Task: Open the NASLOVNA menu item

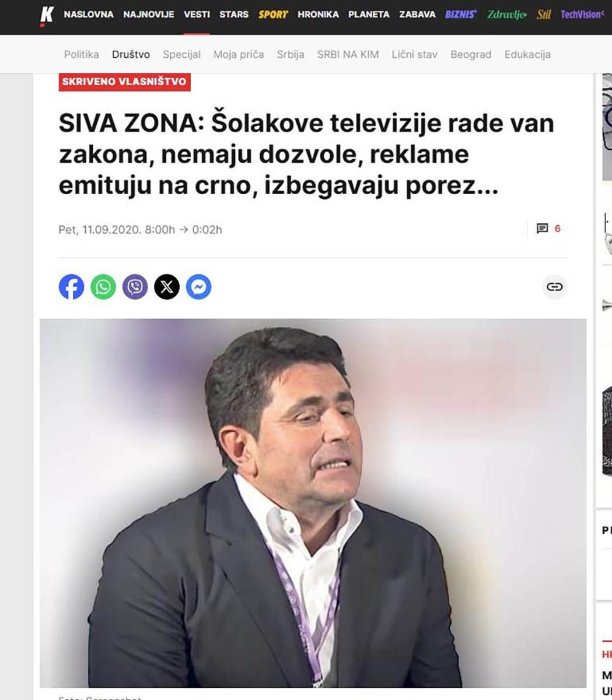Action: click(89, 15)
